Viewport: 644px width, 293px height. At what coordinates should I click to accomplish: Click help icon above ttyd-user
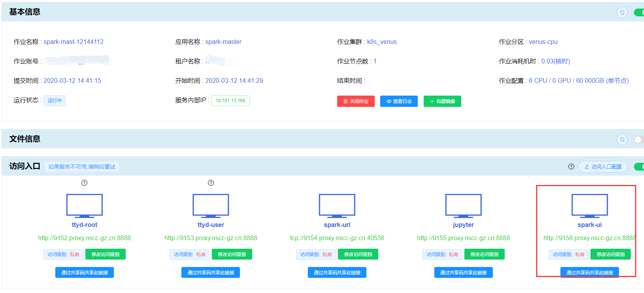tap(211, 183)
